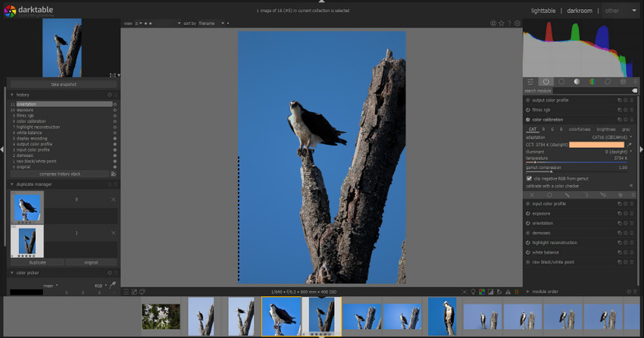Open gray tab in color calibration
644x338 pixels.
[626, 129]
